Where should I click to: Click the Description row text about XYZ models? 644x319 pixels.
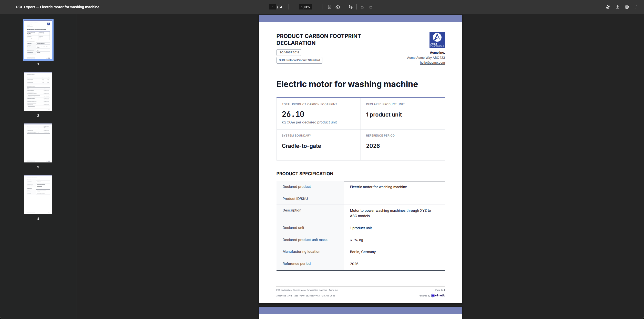[390, 213]
